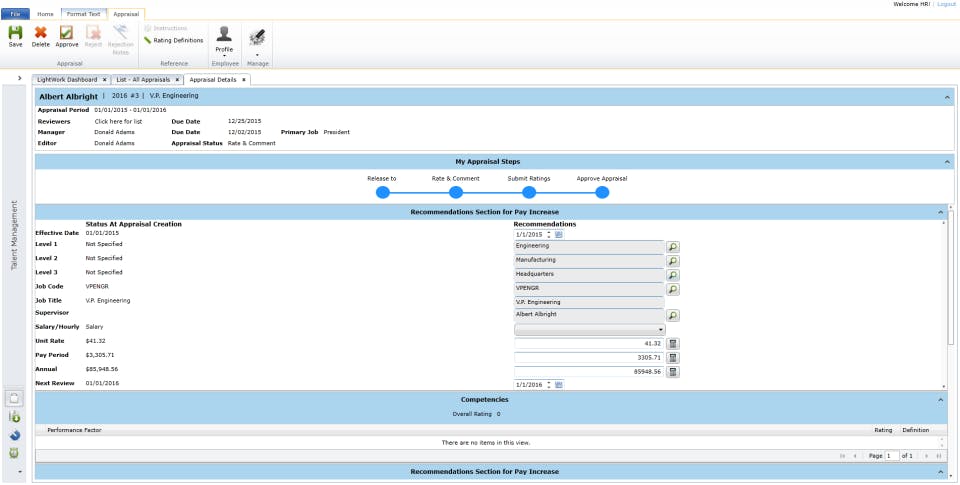This screenshot has width=960, height=485.
Task: Click the 41.32 unit rate input
Action: [589, 344]
